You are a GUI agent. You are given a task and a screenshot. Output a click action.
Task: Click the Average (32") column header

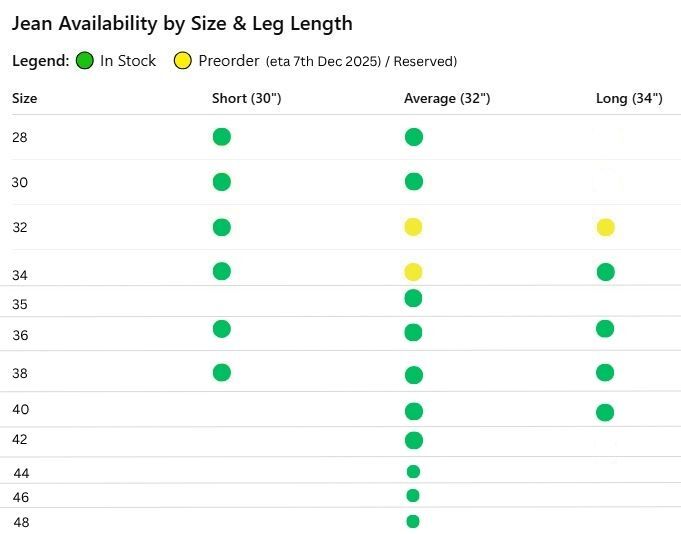pyautogui.click(x=447, y=98)
